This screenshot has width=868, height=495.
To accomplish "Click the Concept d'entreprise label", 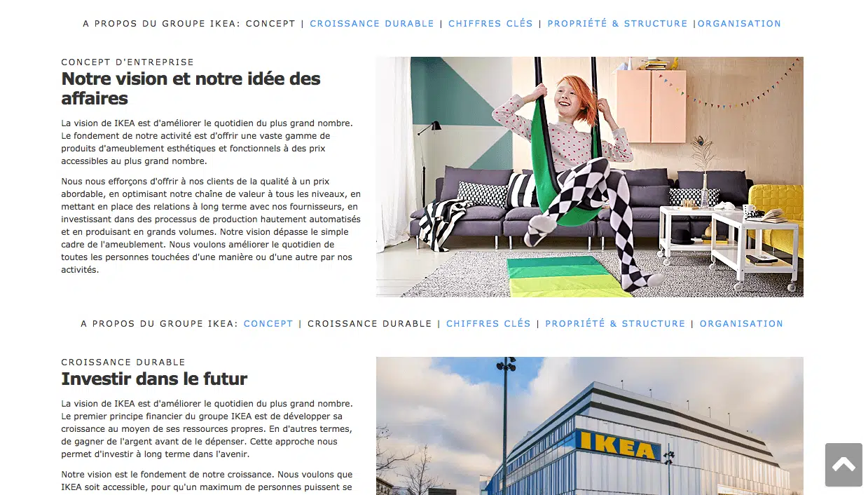I will (128, 62).
